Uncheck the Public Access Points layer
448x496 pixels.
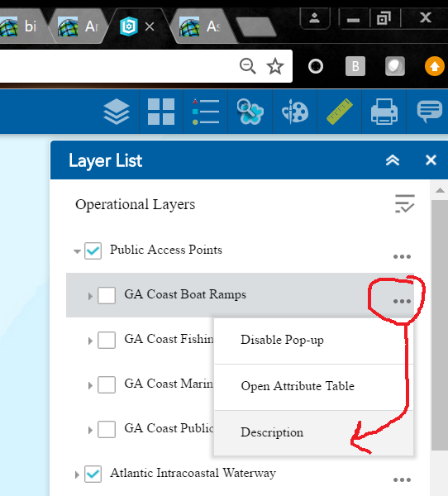(93, 250)
